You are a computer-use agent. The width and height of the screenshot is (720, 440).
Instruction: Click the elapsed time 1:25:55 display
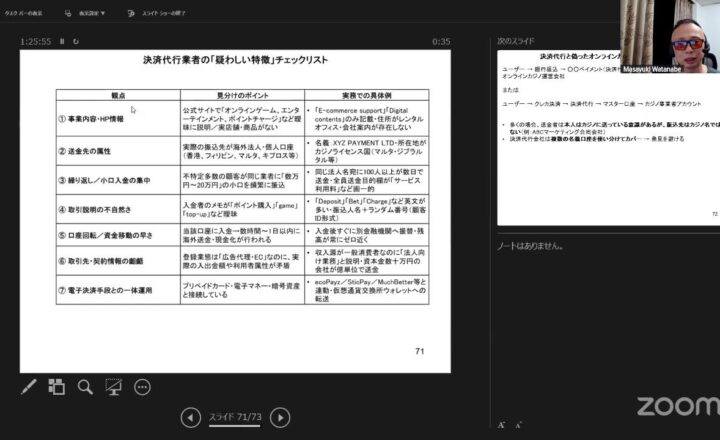(x=35, y=41)
